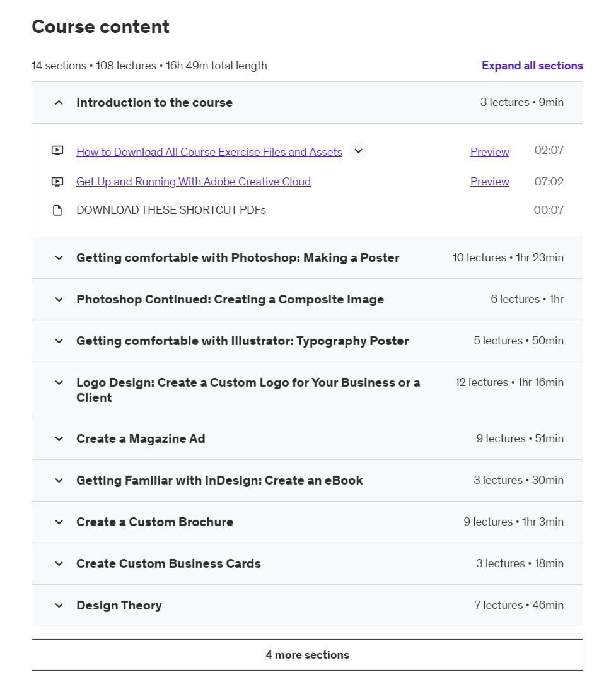Viewport: 616px width, 682px height.
Task: Expand the Illustrator Typography Poster section
Action: 59,341
